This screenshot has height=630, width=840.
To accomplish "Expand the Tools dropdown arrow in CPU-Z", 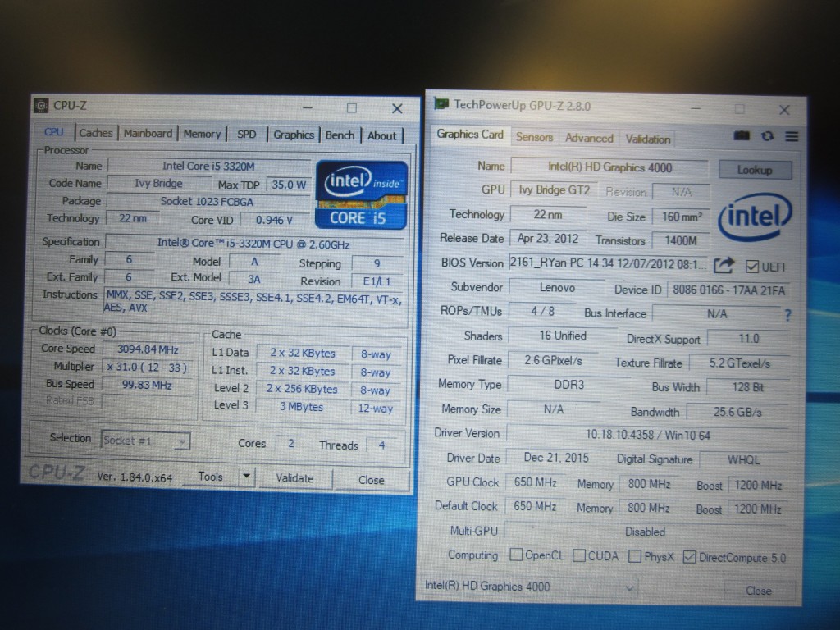I will (246, 477).
